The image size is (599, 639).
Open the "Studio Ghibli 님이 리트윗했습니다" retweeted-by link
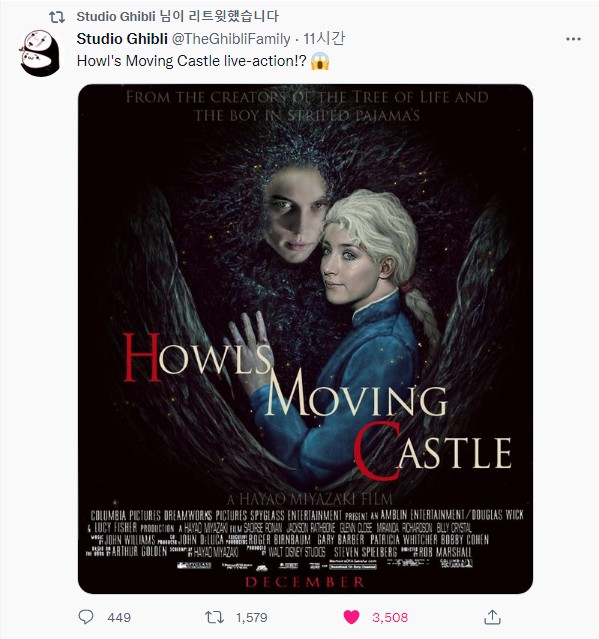[x=178, y=16]
